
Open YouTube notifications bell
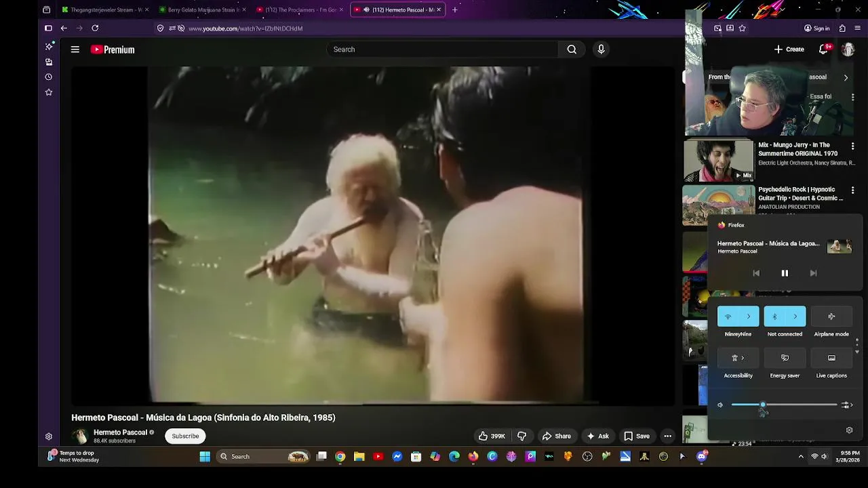(824, 49)
